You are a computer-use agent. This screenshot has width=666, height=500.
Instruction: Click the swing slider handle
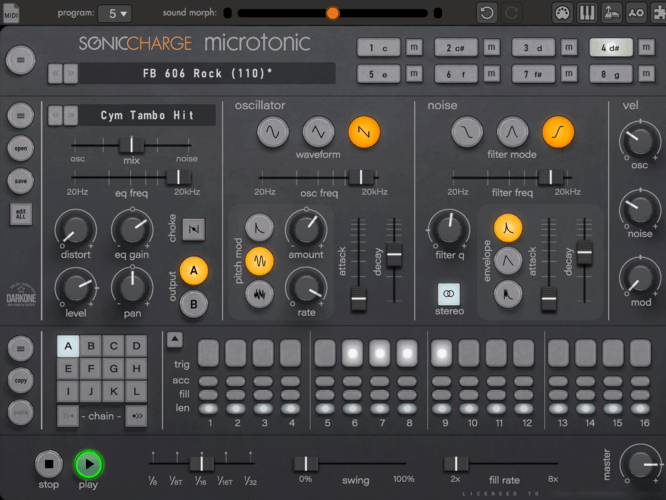305,463
